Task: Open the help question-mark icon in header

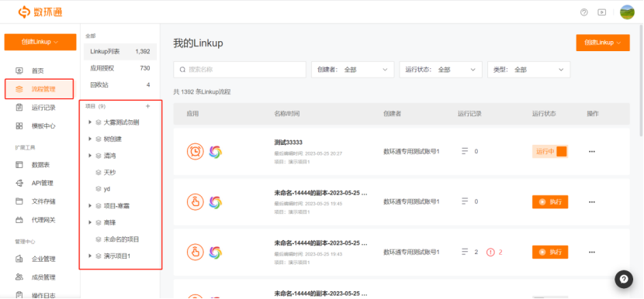Action: (x=584, y=12)
